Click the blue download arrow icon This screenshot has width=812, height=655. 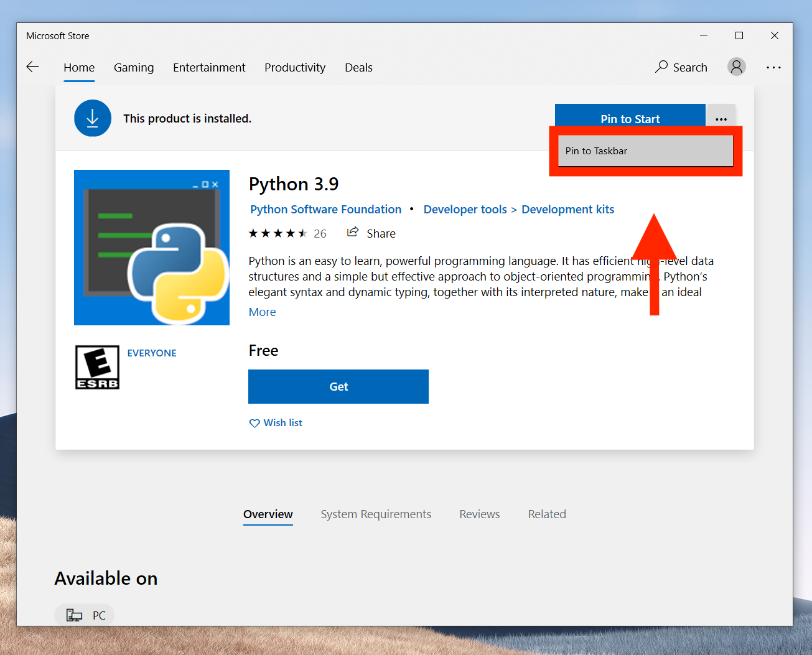coord(93,118)
